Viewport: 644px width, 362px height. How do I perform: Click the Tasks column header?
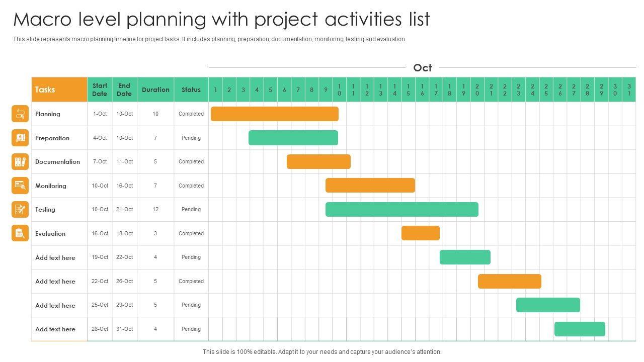[59, 89]
